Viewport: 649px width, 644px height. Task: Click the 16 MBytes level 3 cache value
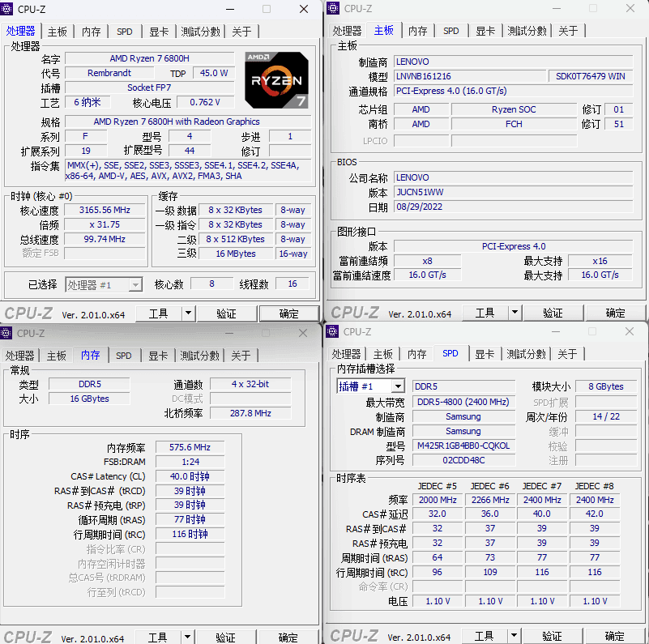[x=236, y=254]
